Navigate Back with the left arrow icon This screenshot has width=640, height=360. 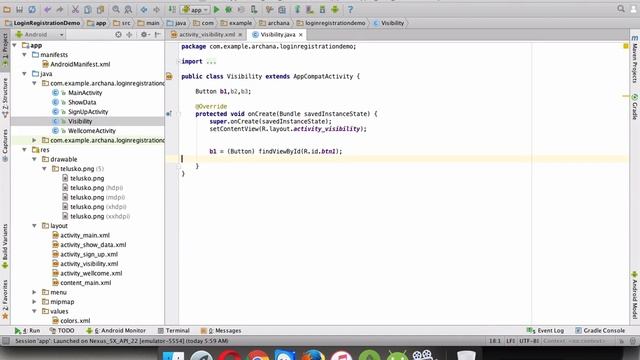(x=144, y=9)
